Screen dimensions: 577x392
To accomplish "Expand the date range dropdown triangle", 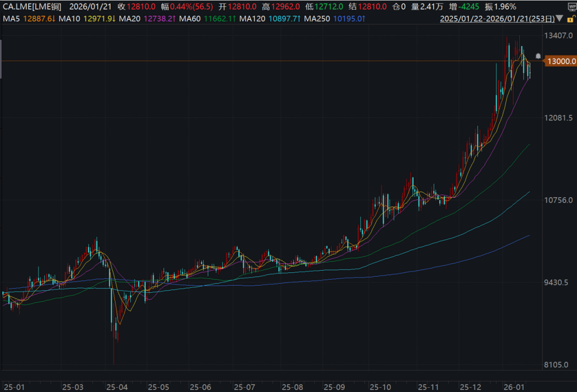I will pos(559,19).
